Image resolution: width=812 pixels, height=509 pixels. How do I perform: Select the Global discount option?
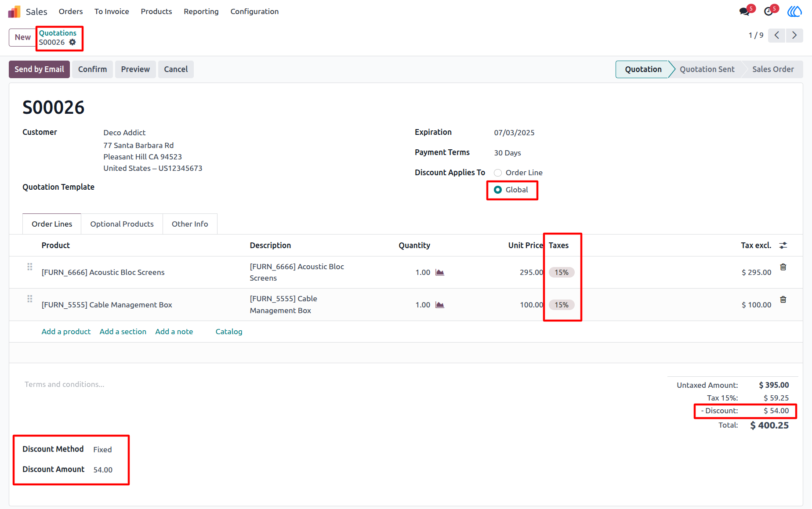(x=498, y=190)
